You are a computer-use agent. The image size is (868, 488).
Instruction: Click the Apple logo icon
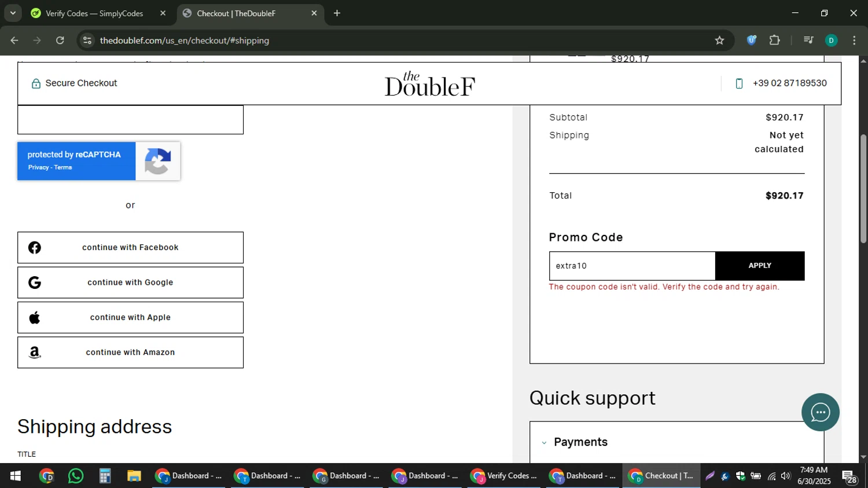[35, 317]
